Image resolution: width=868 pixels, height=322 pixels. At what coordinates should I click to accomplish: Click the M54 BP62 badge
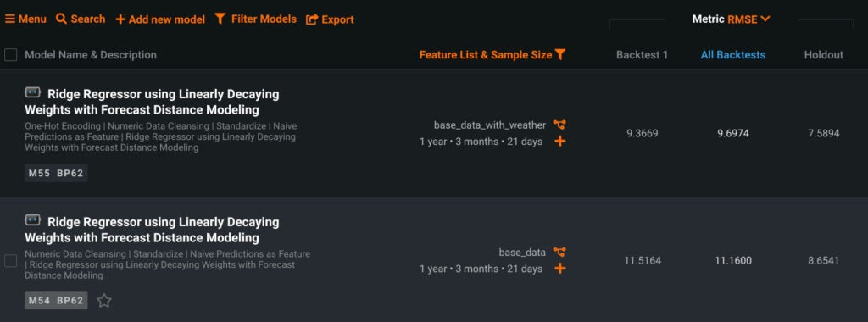56,301
